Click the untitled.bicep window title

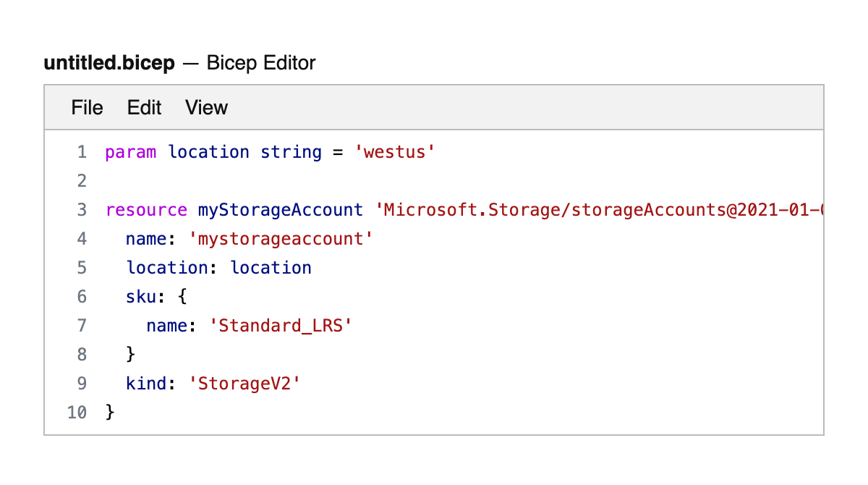click(109, 63)
